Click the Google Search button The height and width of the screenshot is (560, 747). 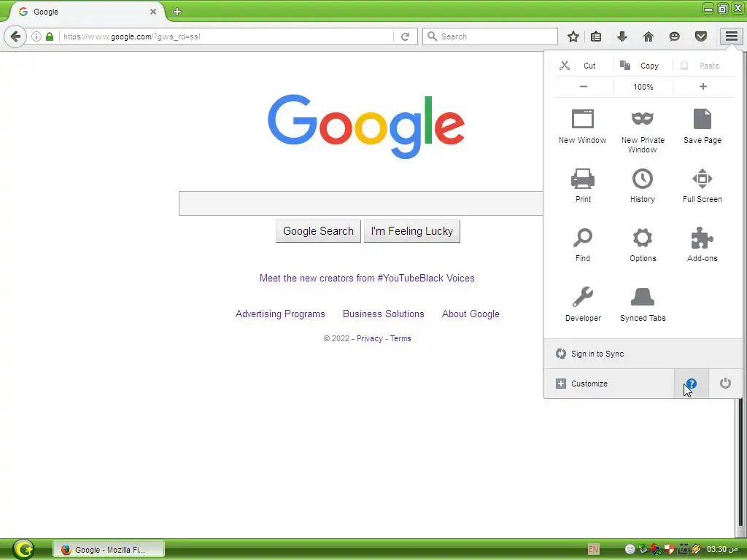[x=318, y=231]
